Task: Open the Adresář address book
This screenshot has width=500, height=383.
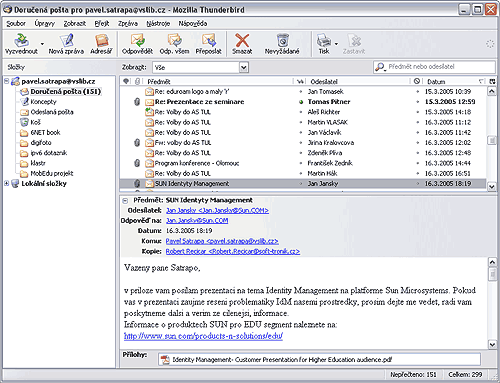Action: [x=101, y=43]
